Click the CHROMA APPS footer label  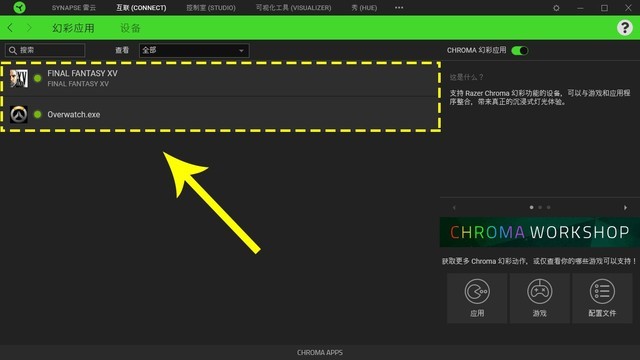[x=320, y=353]
